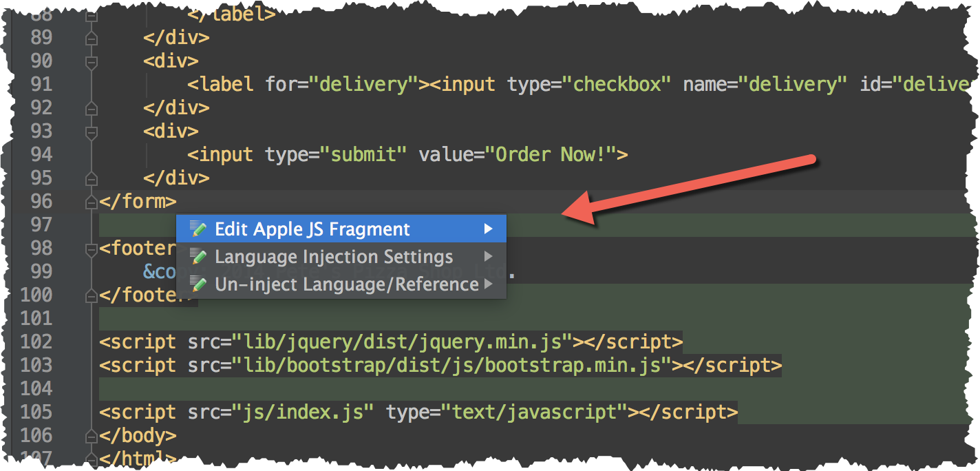This screenshot has width=980, height=471.
Task: Click the closing </body> tag
Action: [x=138, y=436]
